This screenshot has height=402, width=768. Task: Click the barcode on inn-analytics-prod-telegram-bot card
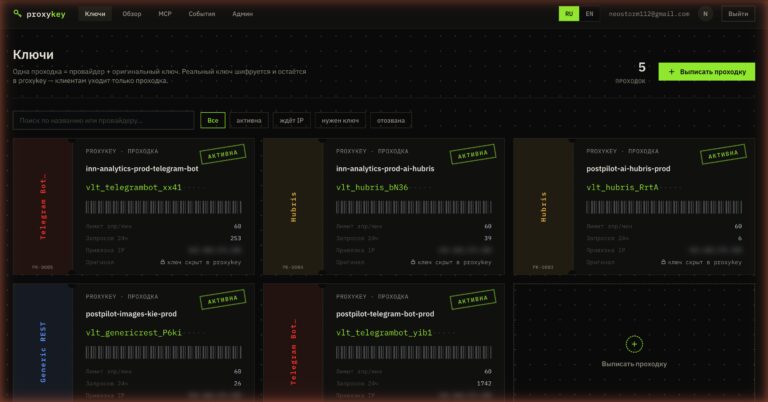[x=164, y=207]
